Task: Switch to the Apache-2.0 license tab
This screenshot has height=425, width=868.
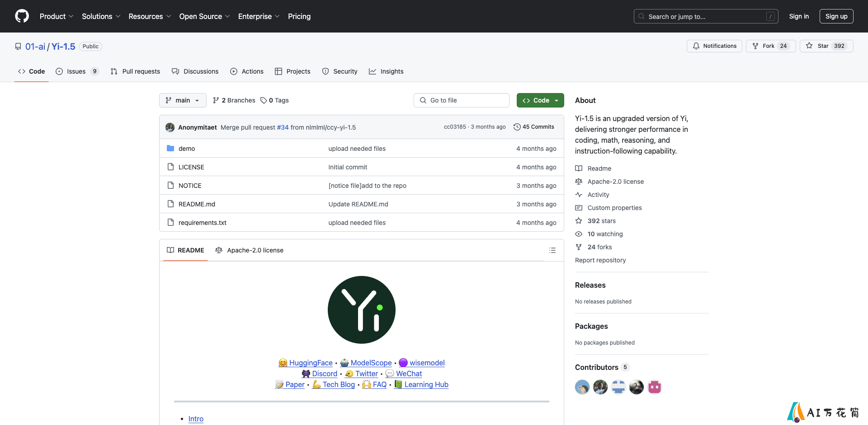Action: (250, 250)
